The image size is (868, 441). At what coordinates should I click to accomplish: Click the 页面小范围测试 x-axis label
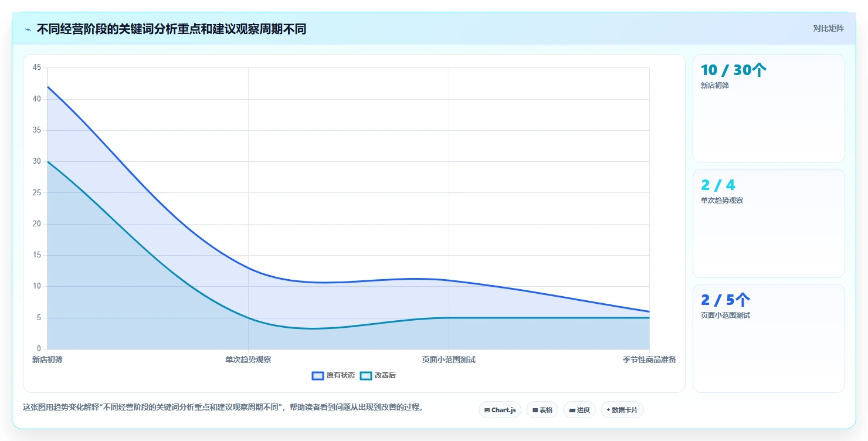point(449,359)
